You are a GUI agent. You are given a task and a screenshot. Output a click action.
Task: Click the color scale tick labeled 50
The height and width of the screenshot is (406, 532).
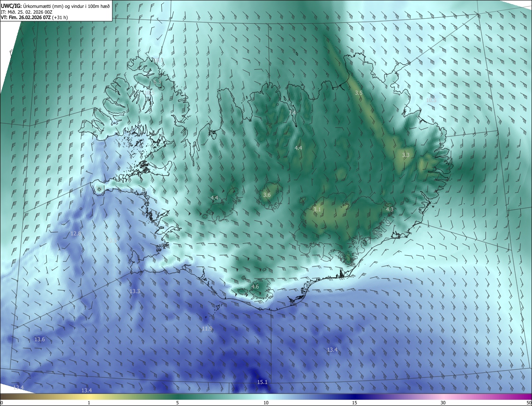tap(529, 403)
